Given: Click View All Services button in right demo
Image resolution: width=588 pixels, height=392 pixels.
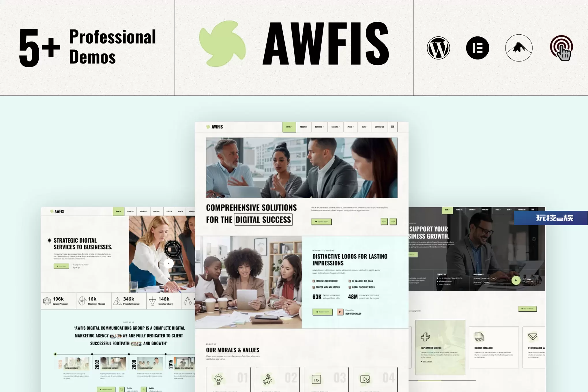Looking at the screenshot, I should (x=527, y=309).
